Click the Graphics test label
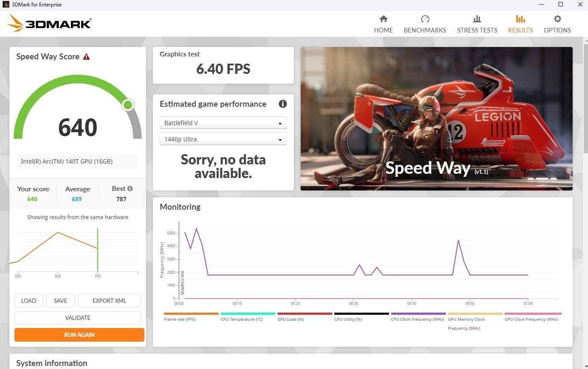This screenshot has width=588, height=369. point(180,54)
